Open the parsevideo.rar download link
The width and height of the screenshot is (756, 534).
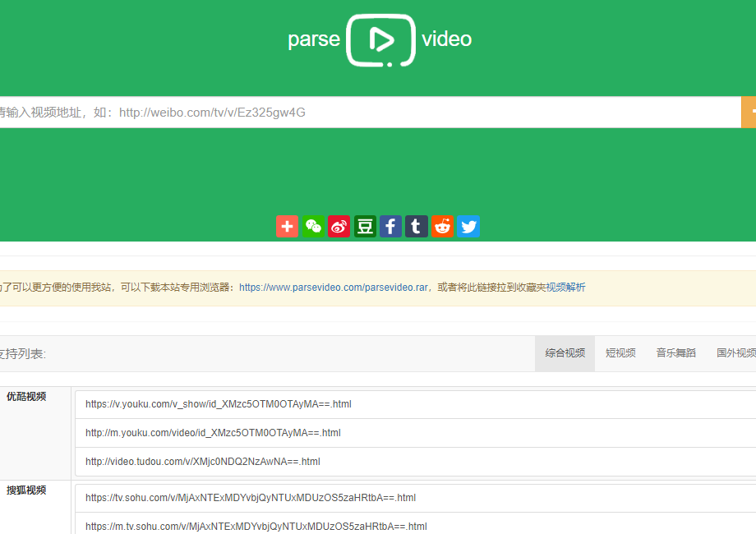point(334,288)
